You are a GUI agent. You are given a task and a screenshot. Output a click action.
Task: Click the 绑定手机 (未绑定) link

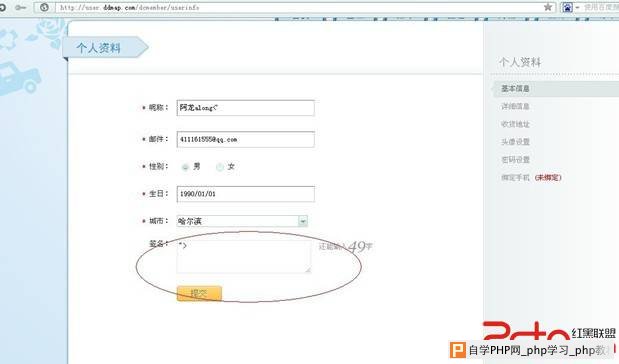pos(531,178)
